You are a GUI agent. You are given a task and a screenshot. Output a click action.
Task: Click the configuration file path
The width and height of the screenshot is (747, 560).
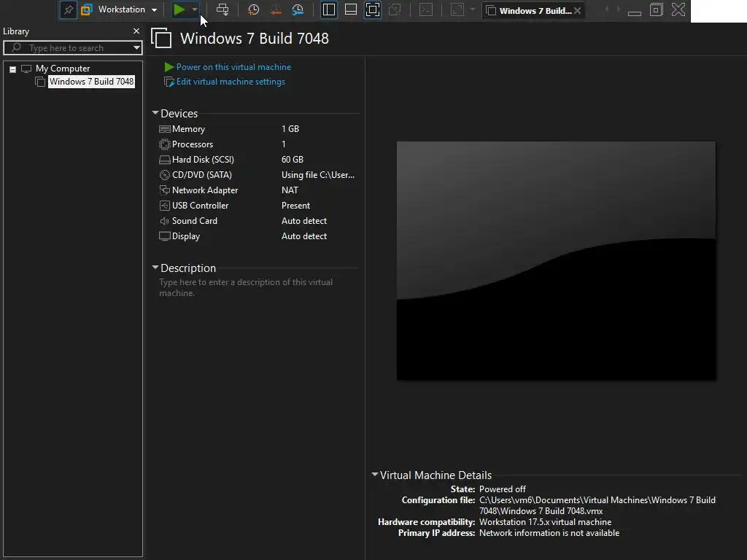[597, 506]
